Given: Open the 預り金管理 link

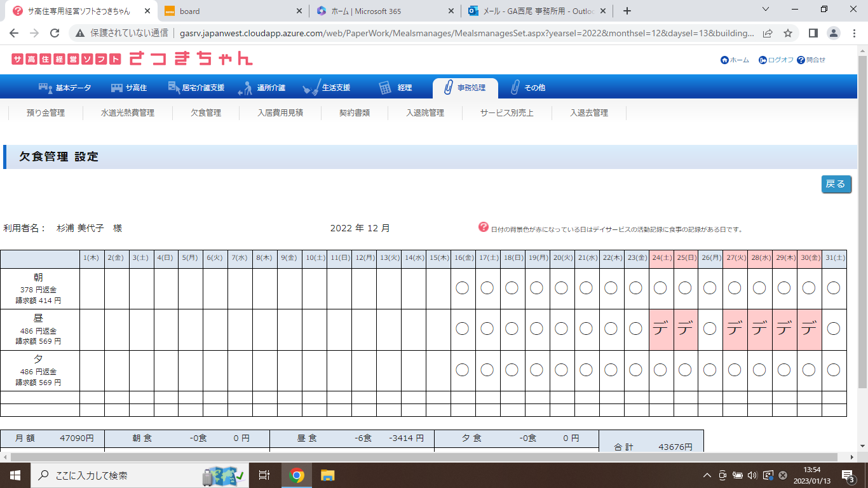Looking at the screenshot, I should [46, 113].
